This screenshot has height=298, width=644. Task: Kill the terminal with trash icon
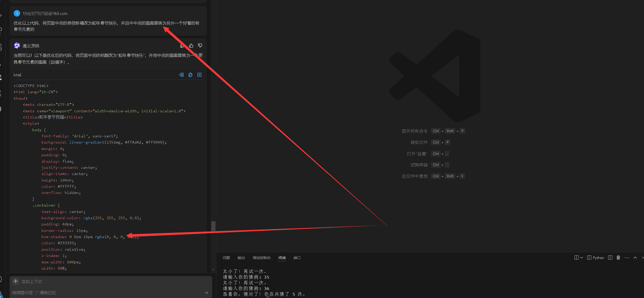[x=618, y=258]
